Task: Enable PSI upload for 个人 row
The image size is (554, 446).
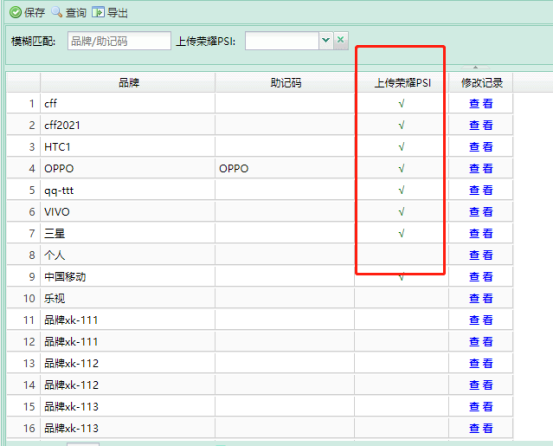Action: click(x=401, y=255)
